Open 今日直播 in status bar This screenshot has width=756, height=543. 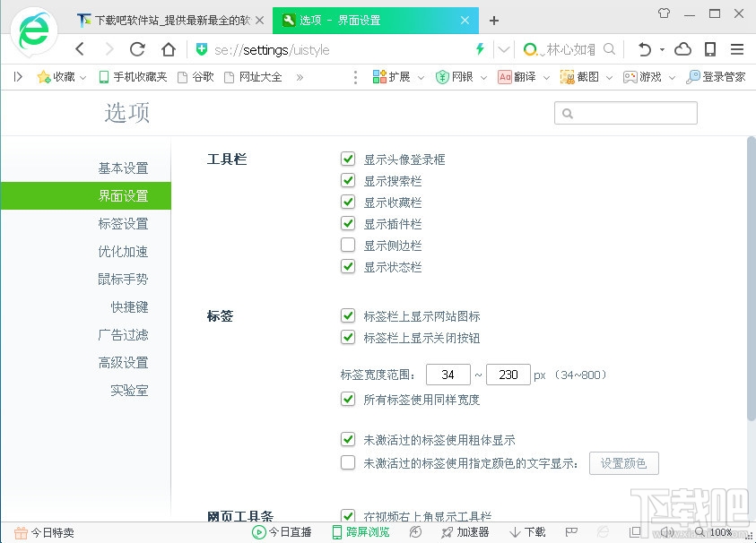[x=282, y=532]
